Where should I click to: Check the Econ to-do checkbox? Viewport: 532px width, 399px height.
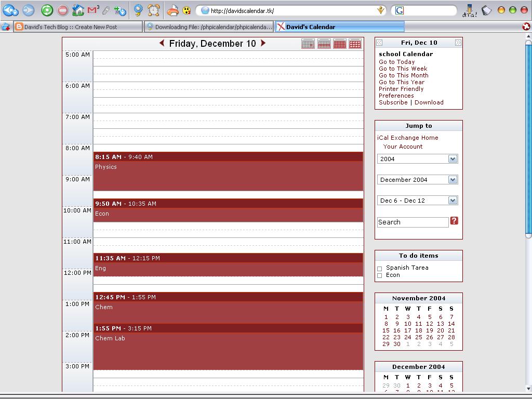380,275
